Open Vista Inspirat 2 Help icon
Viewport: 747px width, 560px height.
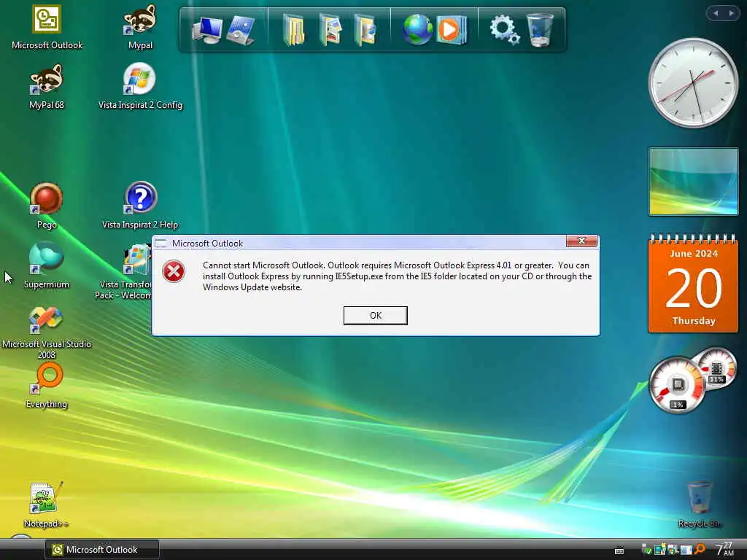pos(140,206)
